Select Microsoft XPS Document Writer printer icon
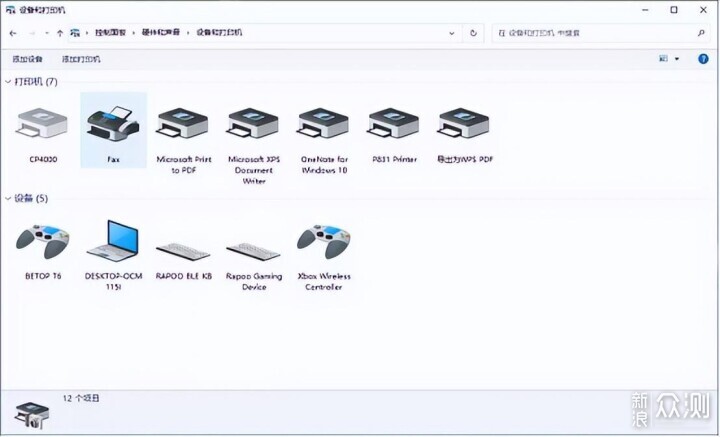Screen dimensions: 720x437 [x=253, y=123]
